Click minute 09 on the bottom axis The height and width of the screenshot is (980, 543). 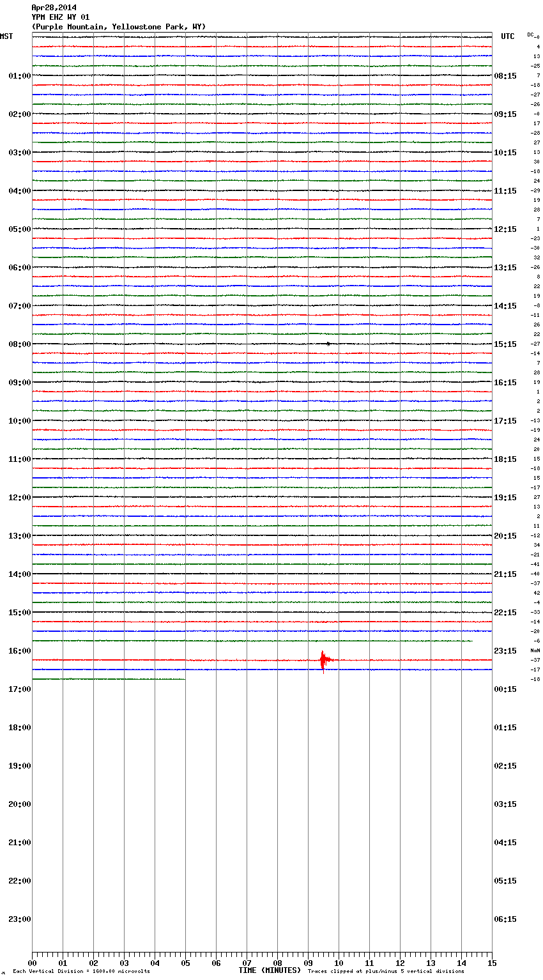coord(308,963)
